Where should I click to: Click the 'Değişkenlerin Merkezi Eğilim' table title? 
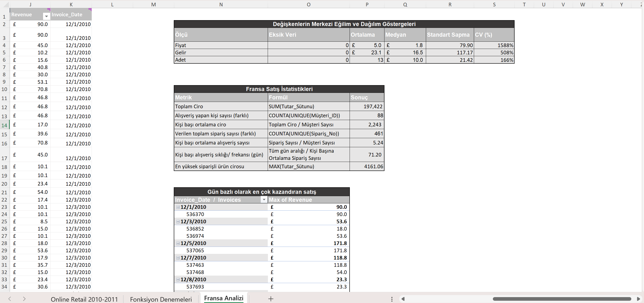tap(344, 24)
